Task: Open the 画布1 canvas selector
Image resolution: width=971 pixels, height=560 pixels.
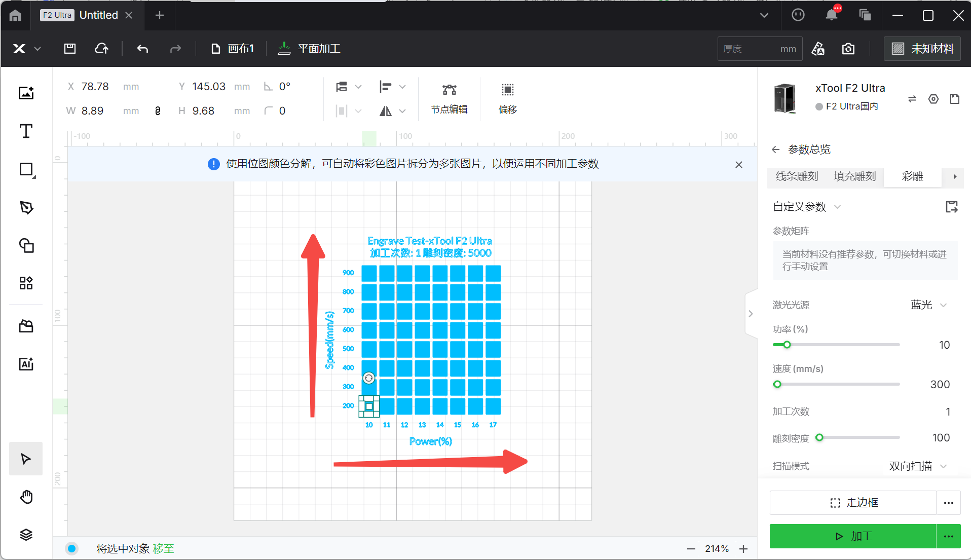Action: pos(233,49)
